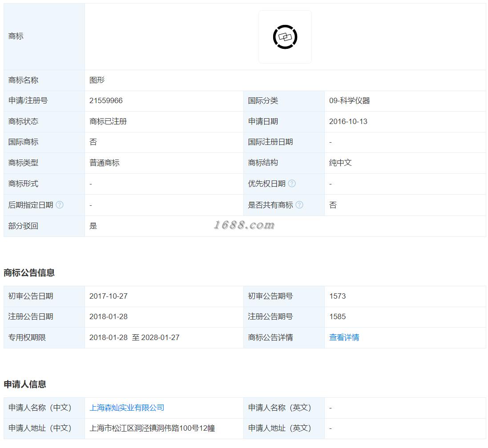Viewport: 488px width, 448px height.
Task: Select exclusive period 2018-01-28 至 2028-01-27
Action: click(x=134, y=337)
